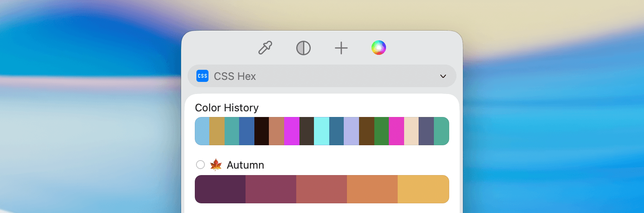Pick the steel blue history swatch

click(336, 131)
